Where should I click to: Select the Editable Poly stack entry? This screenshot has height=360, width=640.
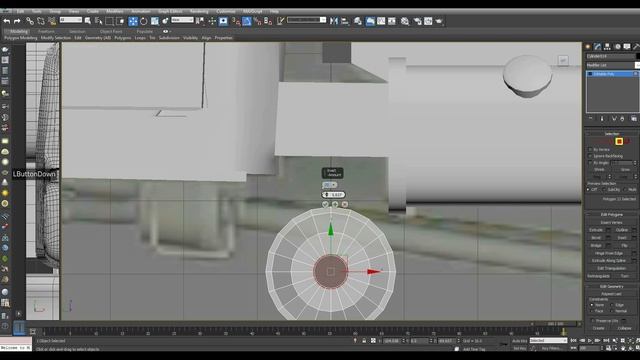tap(612, 74)
